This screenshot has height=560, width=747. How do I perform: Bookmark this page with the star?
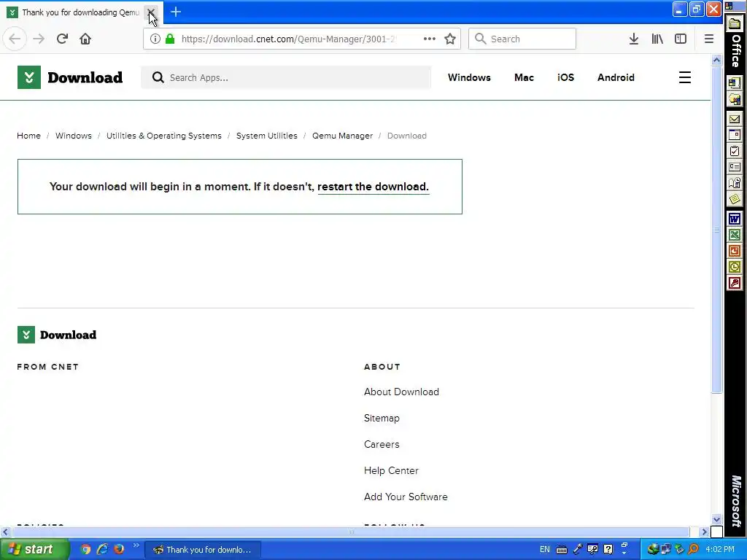coord(449,39)
